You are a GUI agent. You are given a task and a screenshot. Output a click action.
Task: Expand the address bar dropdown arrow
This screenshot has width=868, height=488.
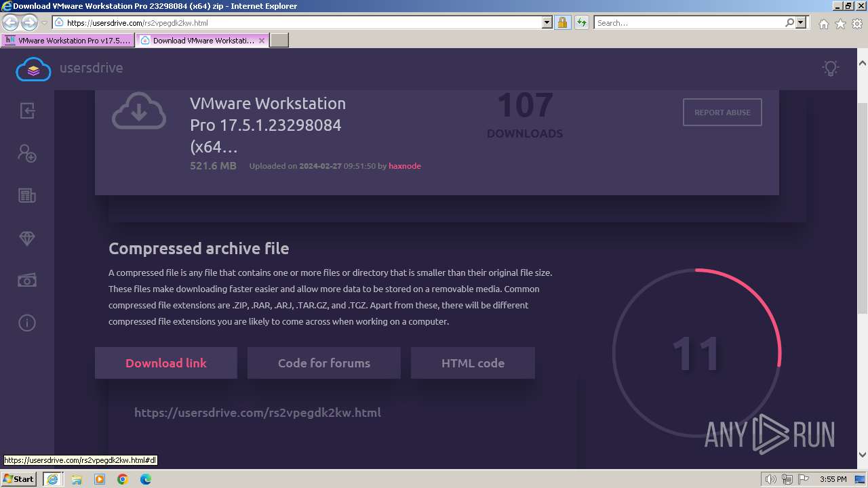point(547,22)
